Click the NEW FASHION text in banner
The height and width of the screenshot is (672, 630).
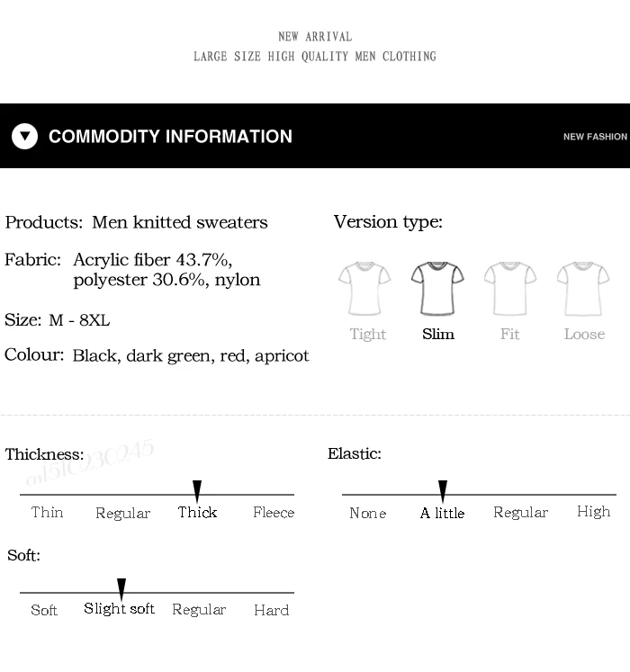pyautogui.click(x=595, y=137)
